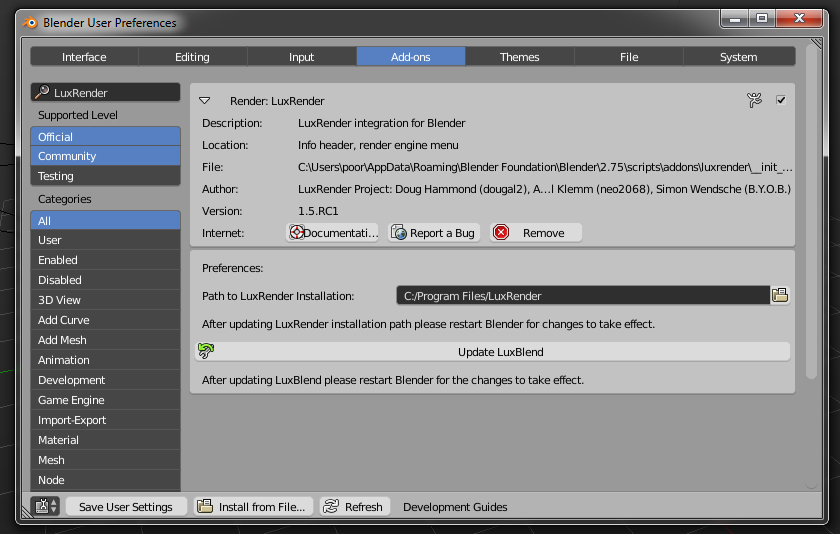Open the Development Guides link

click(455, 507)
